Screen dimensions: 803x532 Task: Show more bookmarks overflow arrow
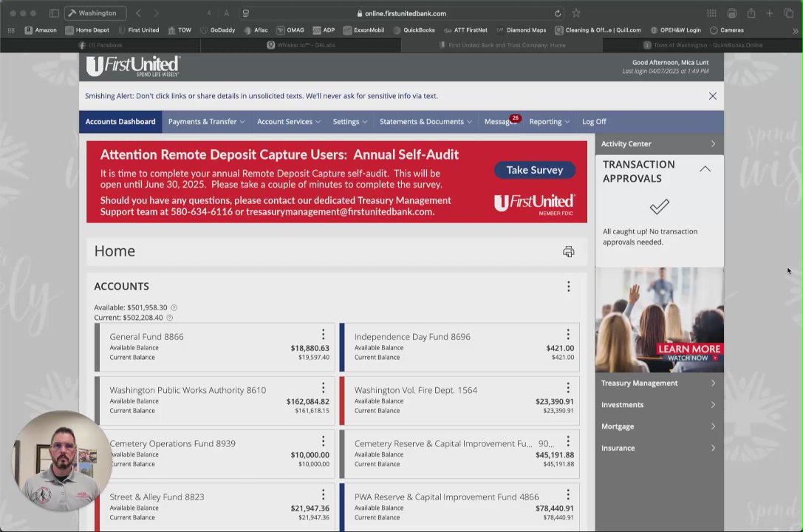(795, 31)
